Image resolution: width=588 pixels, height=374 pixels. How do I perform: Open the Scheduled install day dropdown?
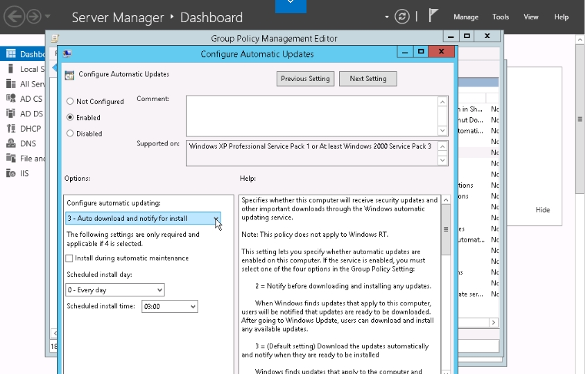point(114,290)
